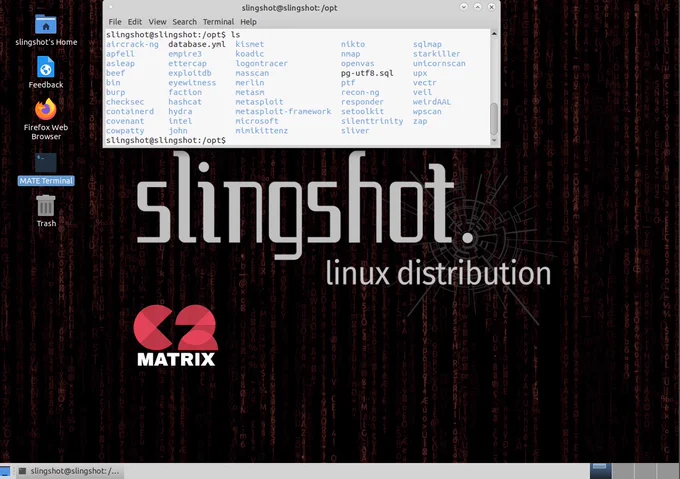Open the Terminal menu in menubar
The width and height of the screenshot is (680, 479).
point(218,22)
